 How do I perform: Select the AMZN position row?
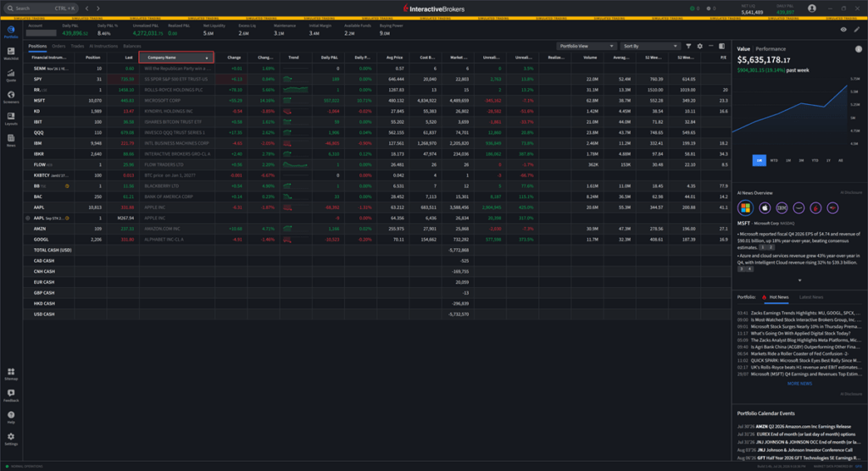[377, 229]
